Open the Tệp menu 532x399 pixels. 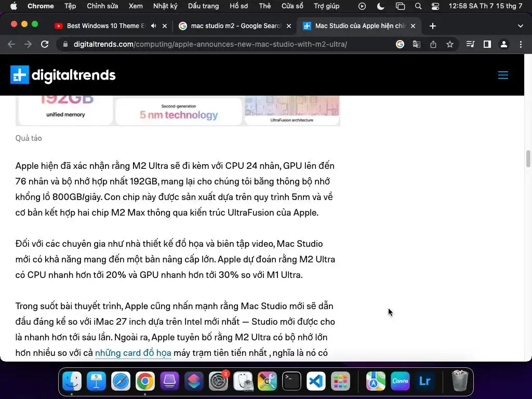pos(70,6)
